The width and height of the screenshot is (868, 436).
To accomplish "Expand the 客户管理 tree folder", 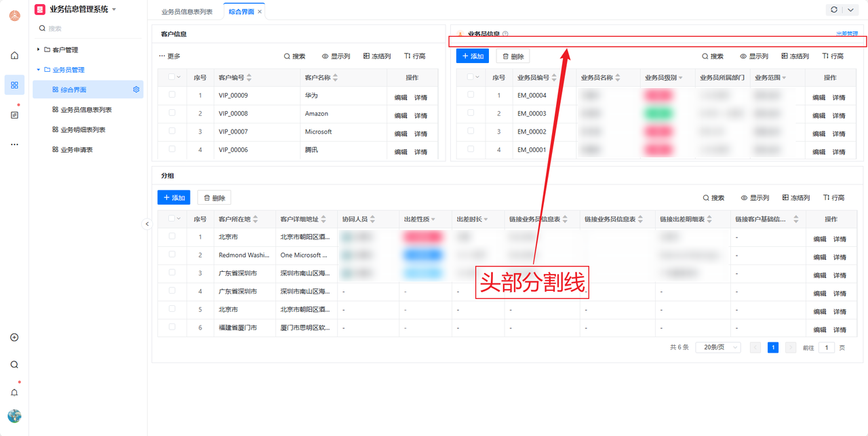I will [x=39, y=49].
